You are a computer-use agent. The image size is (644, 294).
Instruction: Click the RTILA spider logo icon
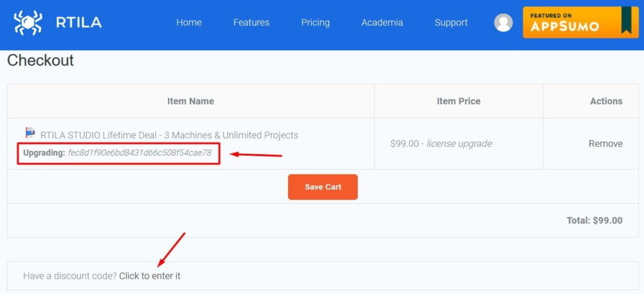[28, 23]
